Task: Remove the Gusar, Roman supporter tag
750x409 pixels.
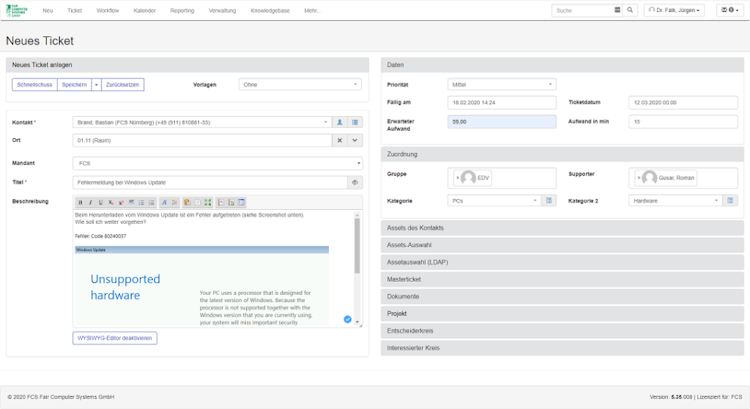Action: [639, 178]
